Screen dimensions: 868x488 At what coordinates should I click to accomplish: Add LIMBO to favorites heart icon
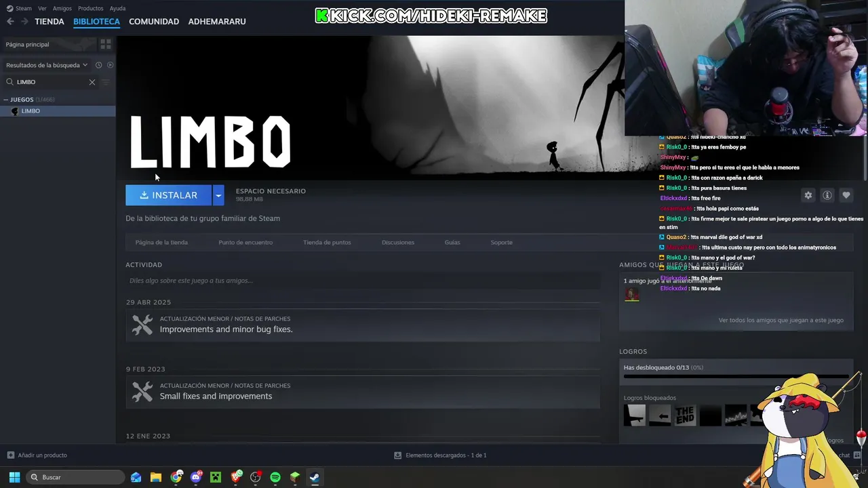(846, 195)
